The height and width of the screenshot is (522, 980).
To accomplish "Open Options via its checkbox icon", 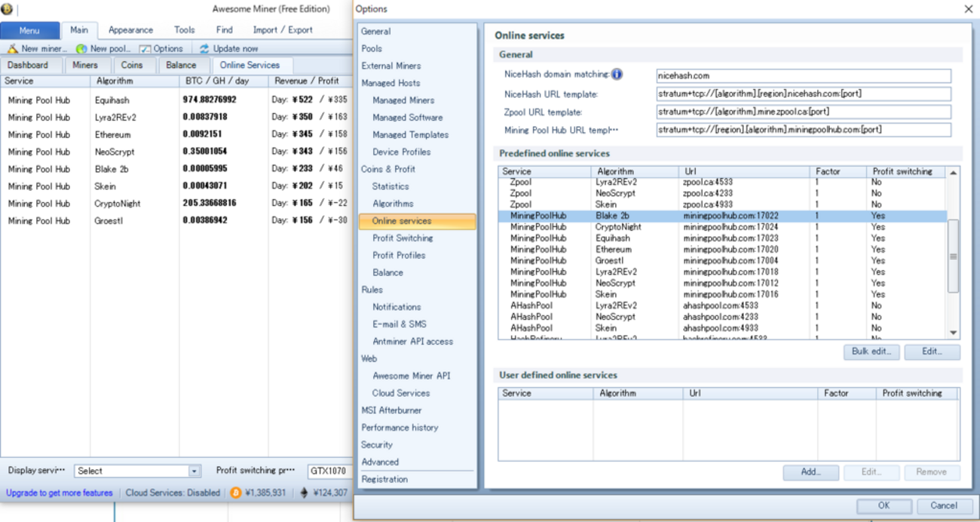I will (145, 48).
